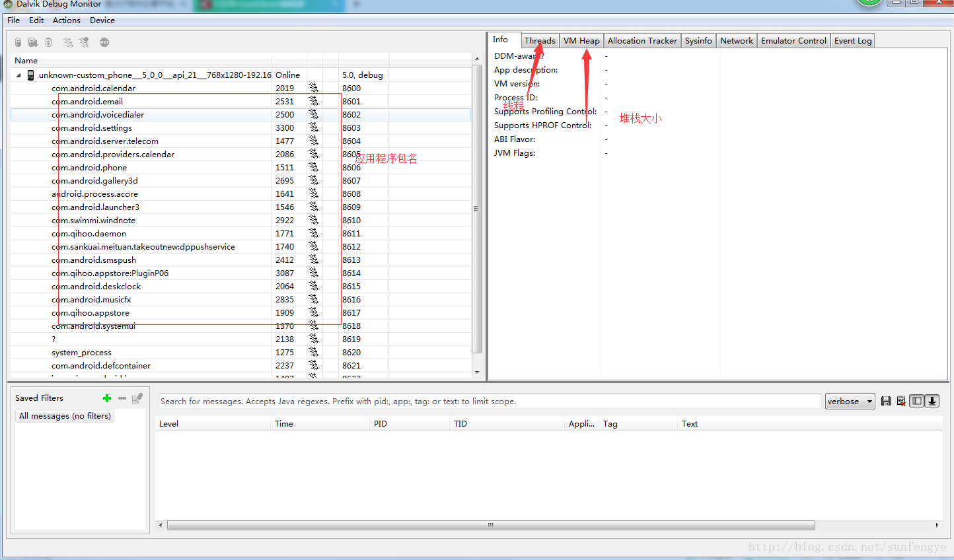Image resolution: width=954 pixels, height=560 pixels.
Task: Click the Level column header in logcat
Action: (x=213, y=424)
